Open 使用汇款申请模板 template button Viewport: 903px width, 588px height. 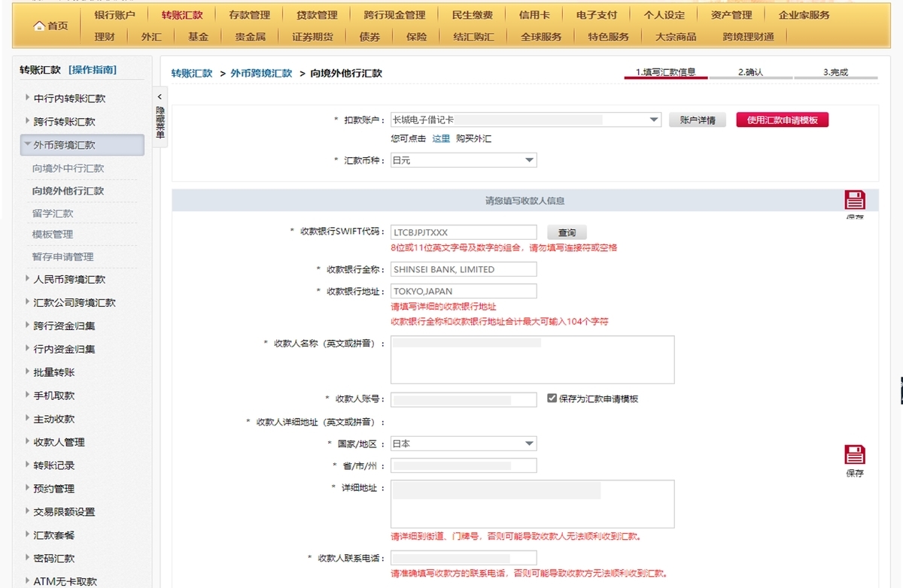click(x=782, y=120)
